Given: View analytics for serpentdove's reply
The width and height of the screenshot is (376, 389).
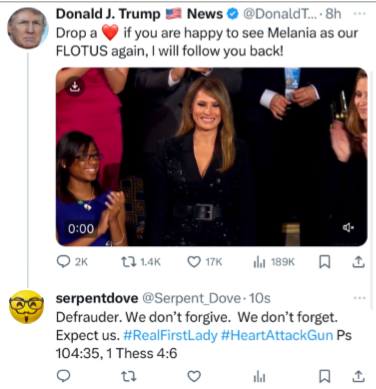Looking at the screenshot, I should (x=259, y=377).
